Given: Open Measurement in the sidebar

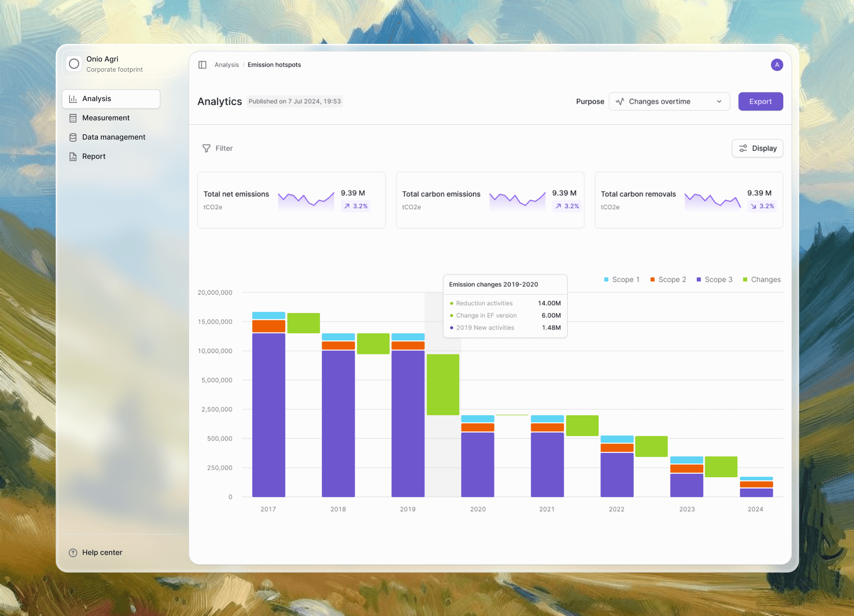Looking at the screenshot, I should [x=106, y=118].
